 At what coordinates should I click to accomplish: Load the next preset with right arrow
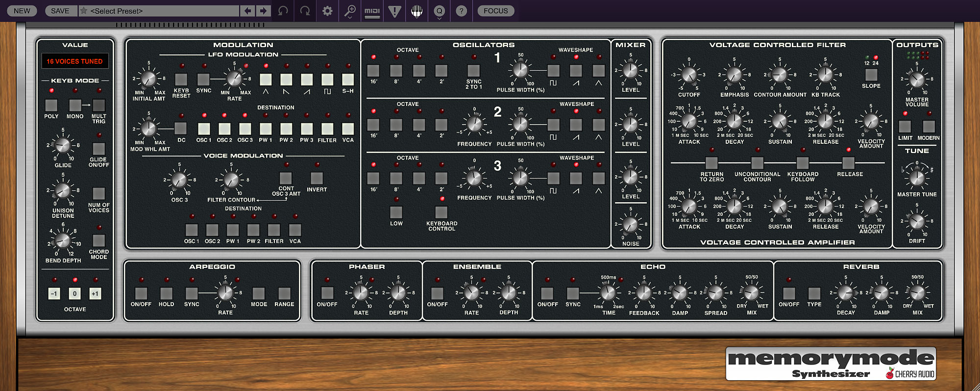click(x=264, y=11)
